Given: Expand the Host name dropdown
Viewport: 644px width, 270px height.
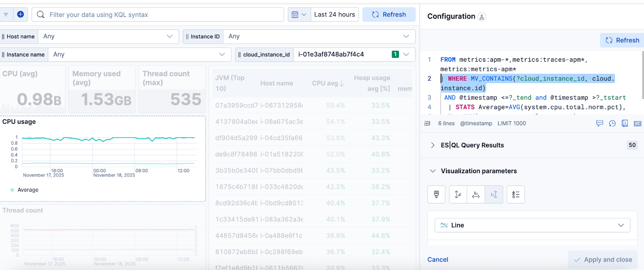Looking at the screenshot, I should point(109,36).
